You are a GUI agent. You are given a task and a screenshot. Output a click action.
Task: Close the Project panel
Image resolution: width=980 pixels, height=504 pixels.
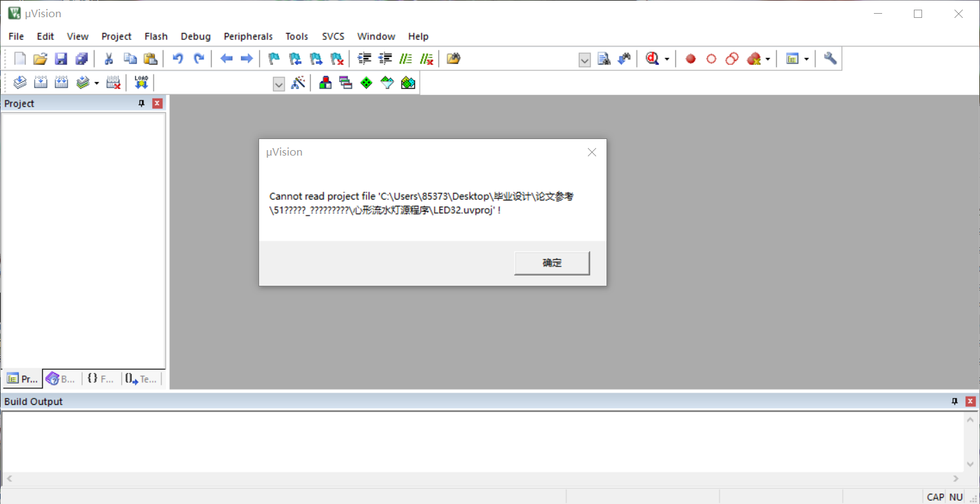tap(157, 103)
